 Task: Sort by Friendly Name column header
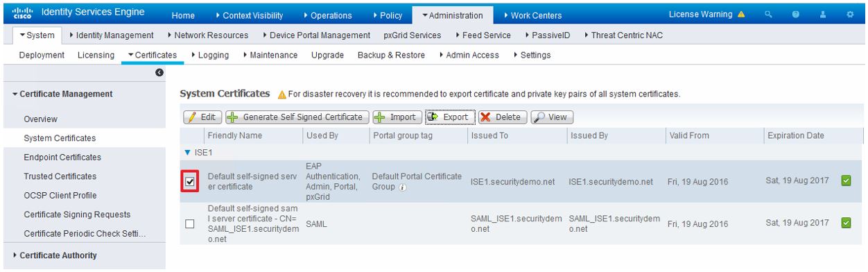236,135
